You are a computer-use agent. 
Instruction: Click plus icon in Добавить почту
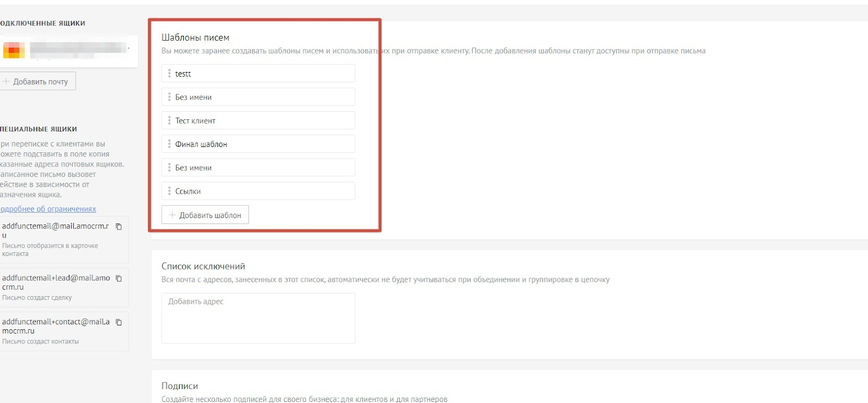click(x=7, y=81)
